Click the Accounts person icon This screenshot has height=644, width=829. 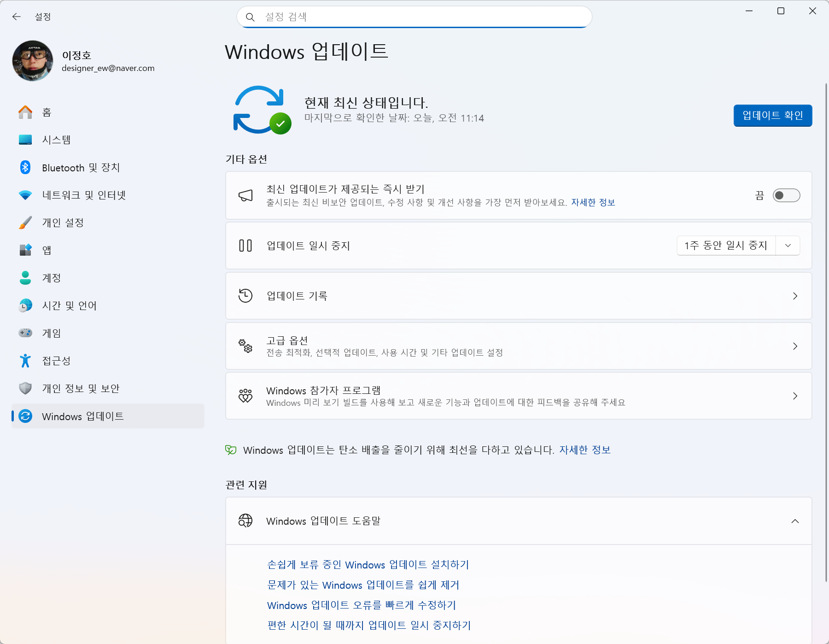25,278
